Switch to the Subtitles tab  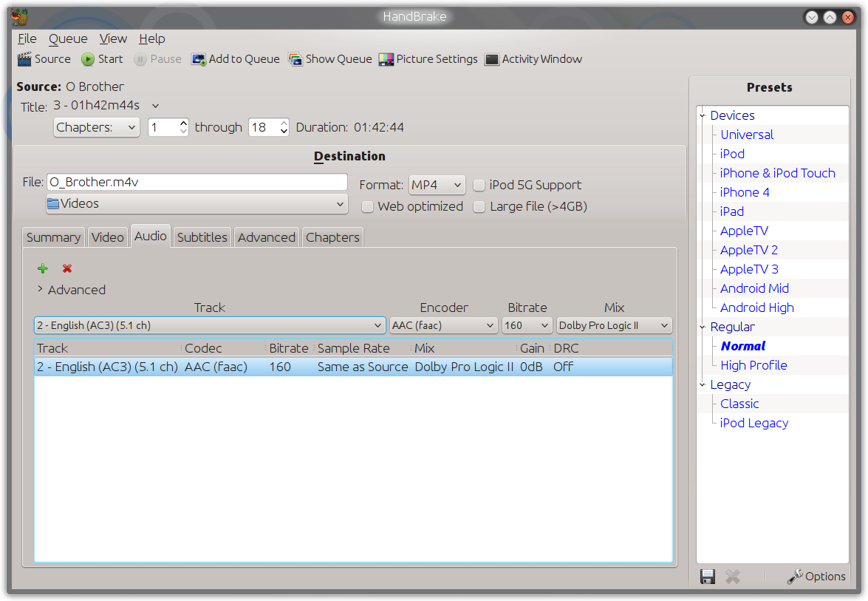(202, 237)
